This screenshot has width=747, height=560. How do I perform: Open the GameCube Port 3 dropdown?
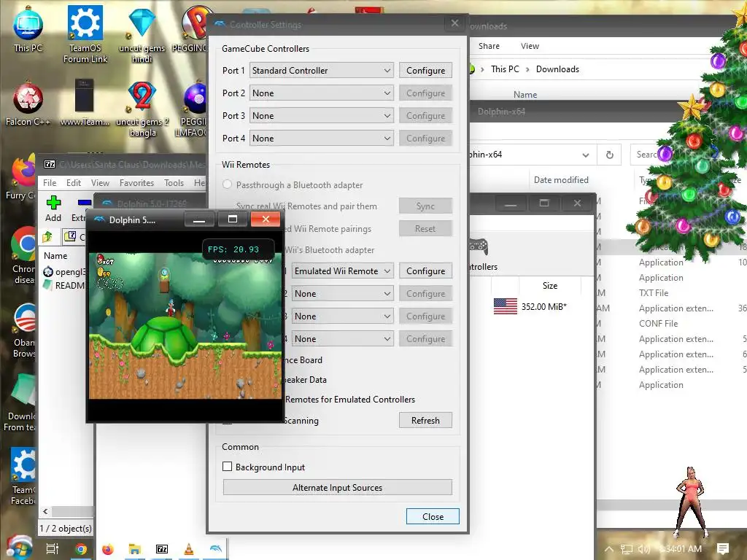coord(322,116)
